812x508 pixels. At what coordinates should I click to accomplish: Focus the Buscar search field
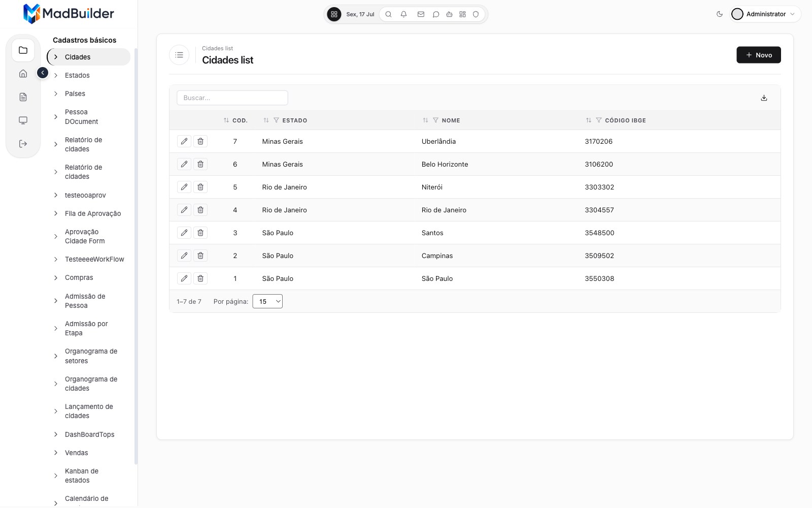pyautogui.click(x=232, y=98)
